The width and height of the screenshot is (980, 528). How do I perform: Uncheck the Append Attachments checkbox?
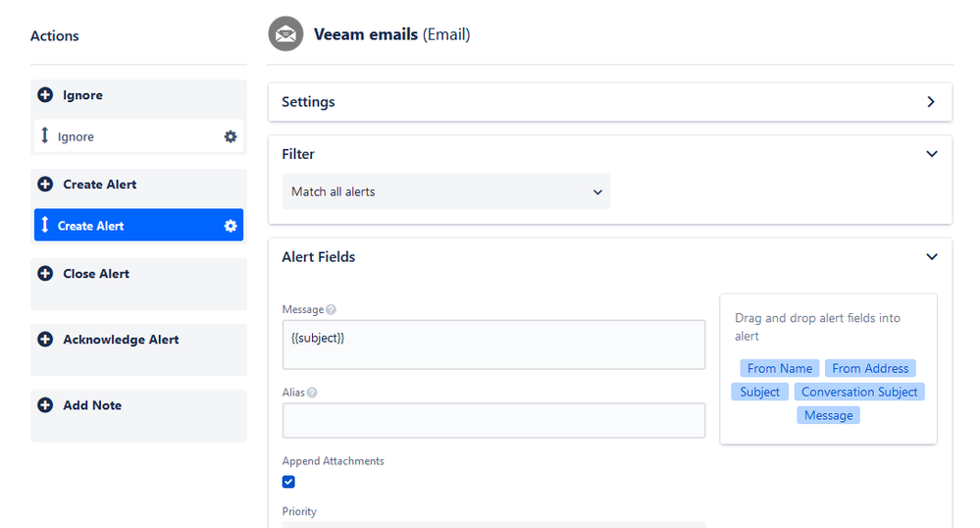[x=288, y=482]
